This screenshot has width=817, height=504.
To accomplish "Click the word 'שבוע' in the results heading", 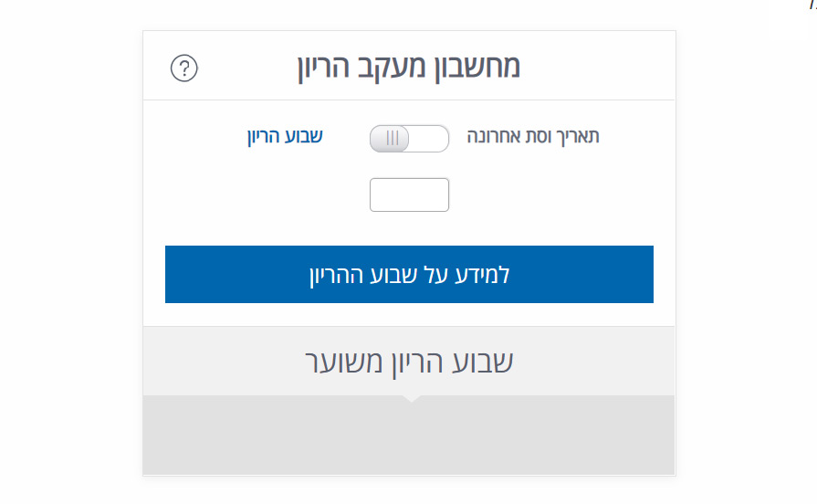I will click(x=481, y=362).
